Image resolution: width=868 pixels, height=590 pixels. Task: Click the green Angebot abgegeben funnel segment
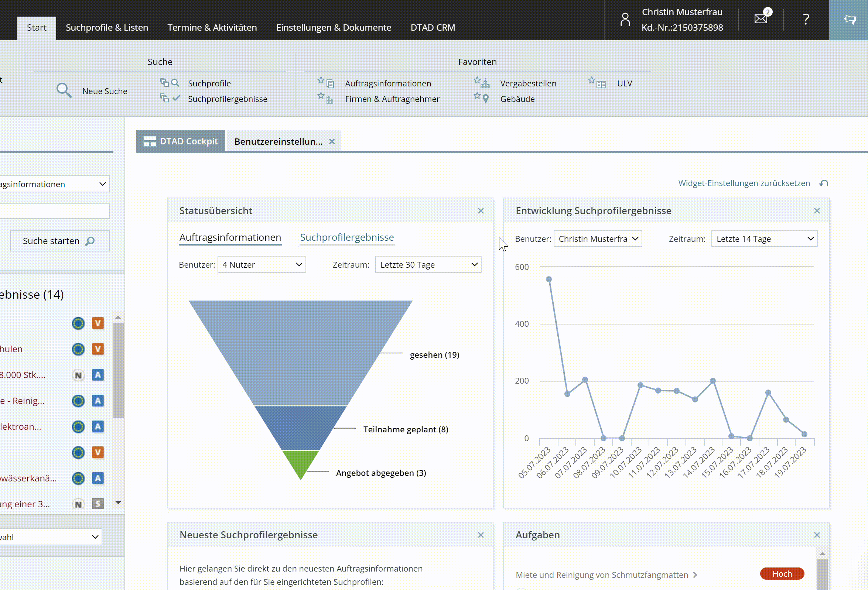(x=300, y=463)
